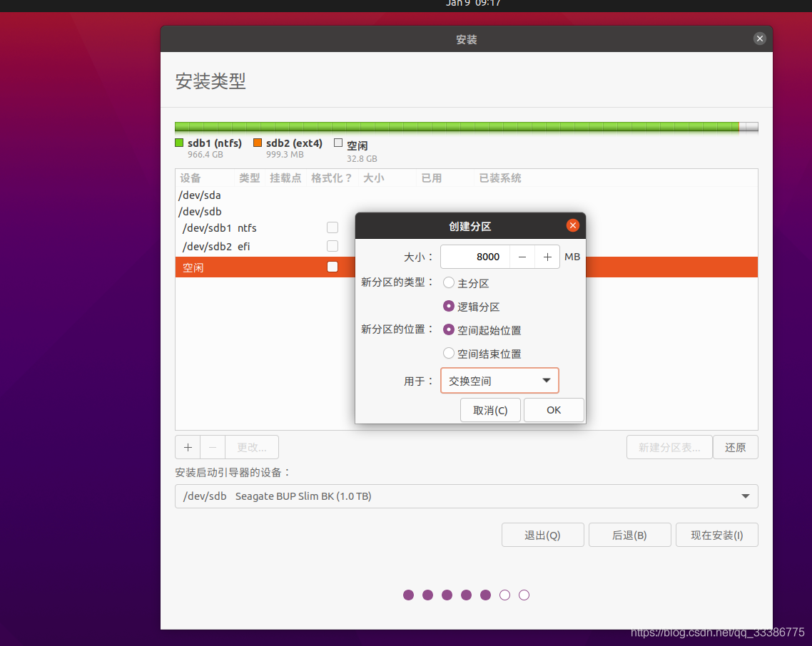Select the /dev/sda device row
Image resolution: width=812 pixels, height=646 pixels.
coord(466,195)
